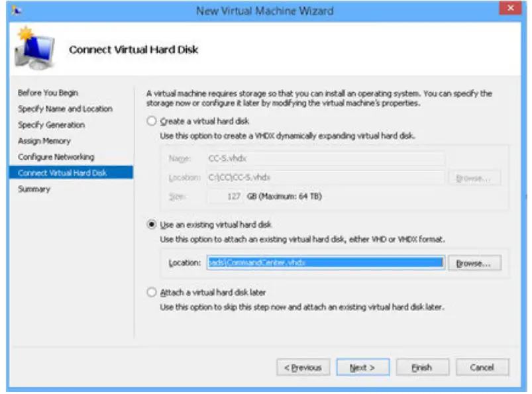This screenshot has width=532, height=394.
Task: Click the existing disk Location text field
Action: (324, 263)
